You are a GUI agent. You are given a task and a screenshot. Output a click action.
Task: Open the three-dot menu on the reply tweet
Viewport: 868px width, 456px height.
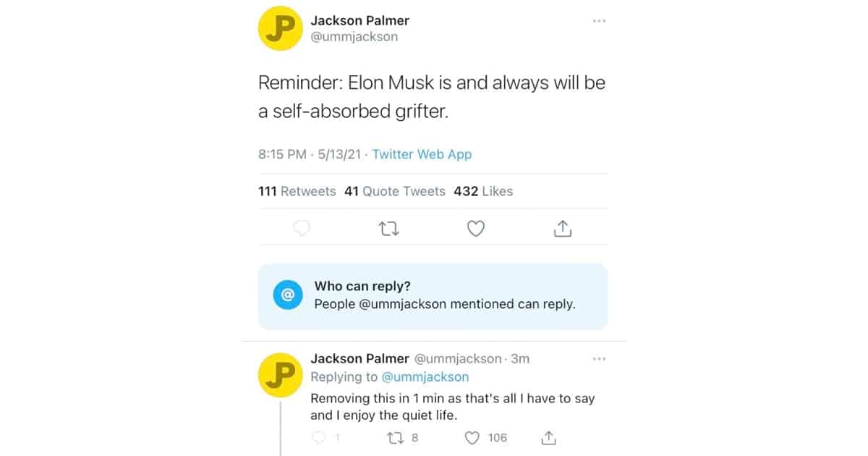pos(599,358)
